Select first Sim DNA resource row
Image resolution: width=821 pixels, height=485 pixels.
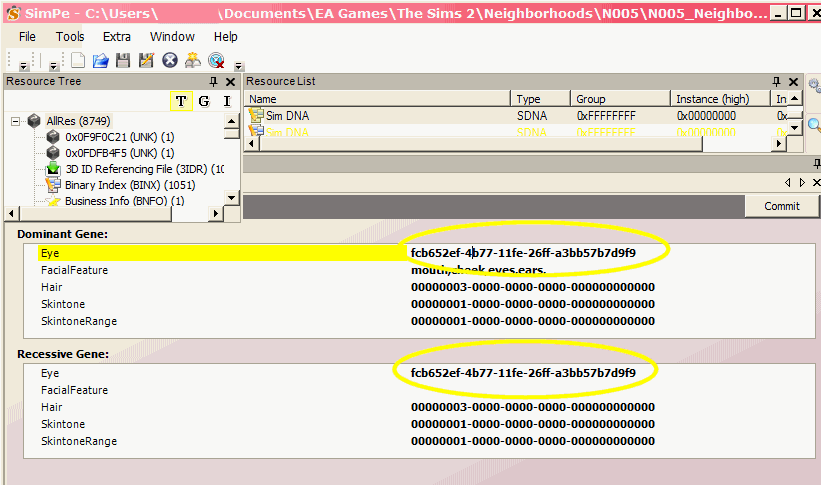pos(516,116)
